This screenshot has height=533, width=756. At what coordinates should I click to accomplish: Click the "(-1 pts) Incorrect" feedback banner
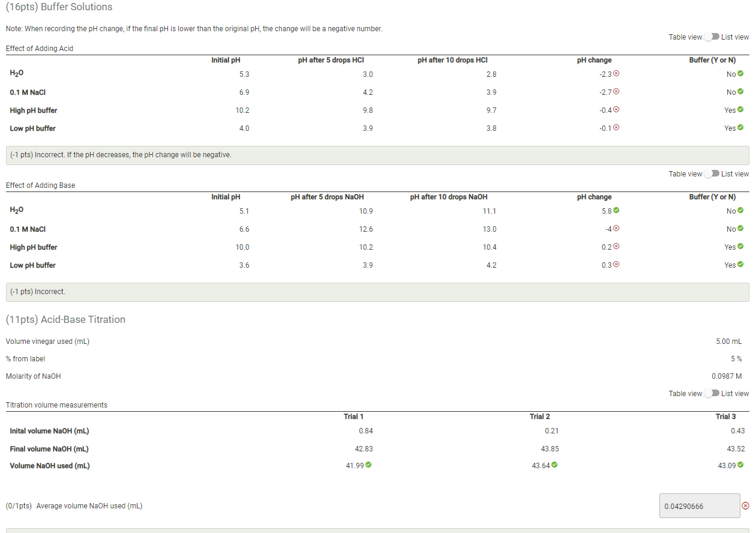pos(377,292)
